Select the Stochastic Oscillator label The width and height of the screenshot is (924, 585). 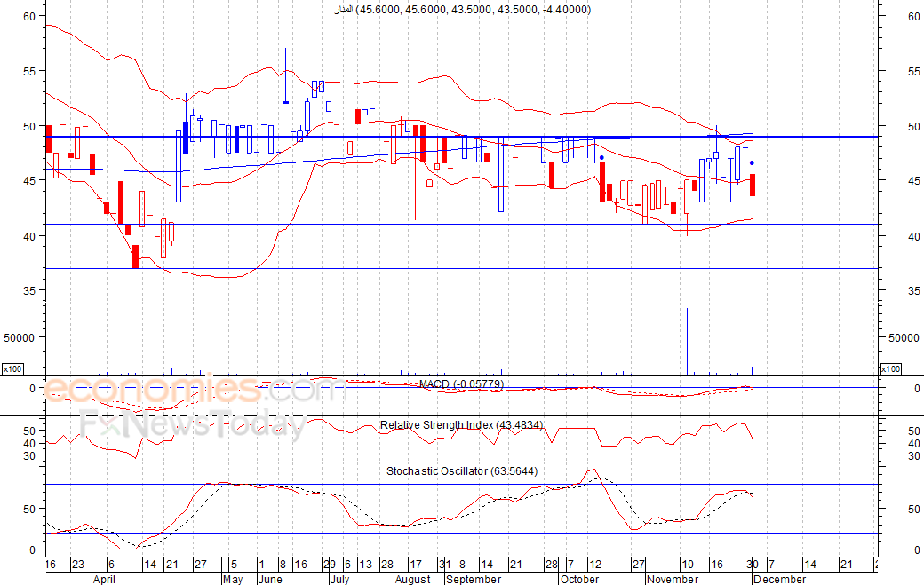point(461,470)
